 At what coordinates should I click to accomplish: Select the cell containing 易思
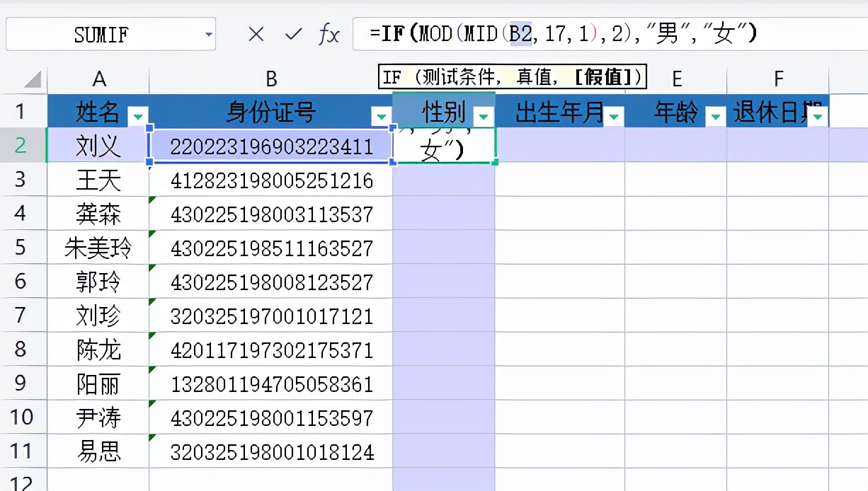click(98, 451)
